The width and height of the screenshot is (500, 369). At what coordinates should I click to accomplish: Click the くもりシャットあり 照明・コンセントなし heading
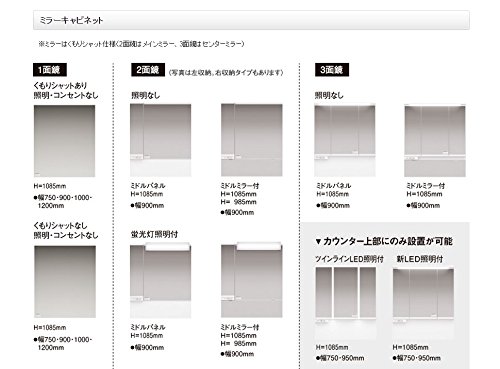(66, 90)
